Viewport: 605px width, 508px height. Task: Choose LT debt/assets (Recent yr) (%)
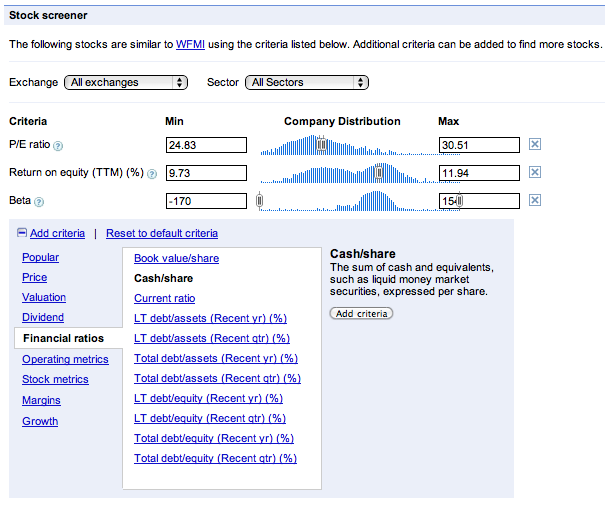point(210,319)
